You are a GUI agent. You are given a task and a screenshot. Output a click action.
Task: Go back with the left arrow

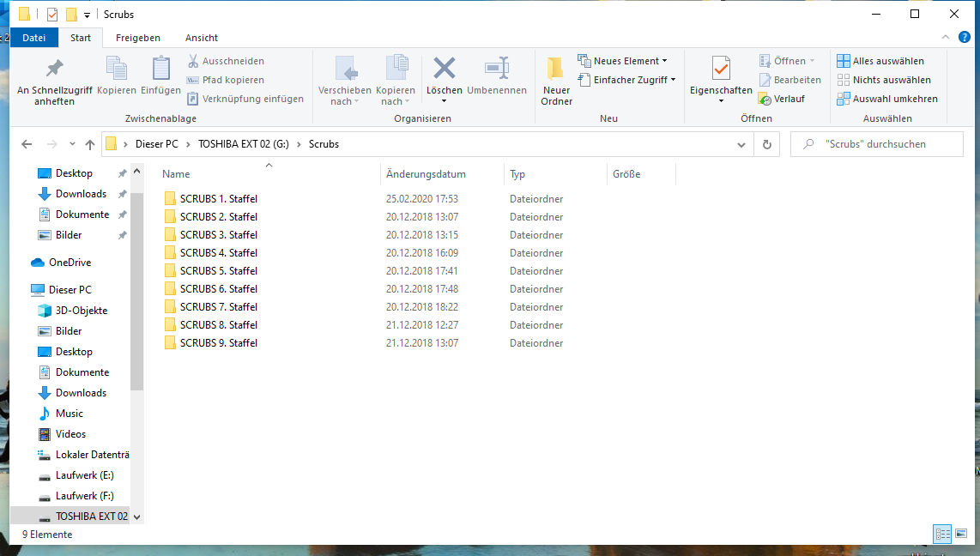point(27,144)
